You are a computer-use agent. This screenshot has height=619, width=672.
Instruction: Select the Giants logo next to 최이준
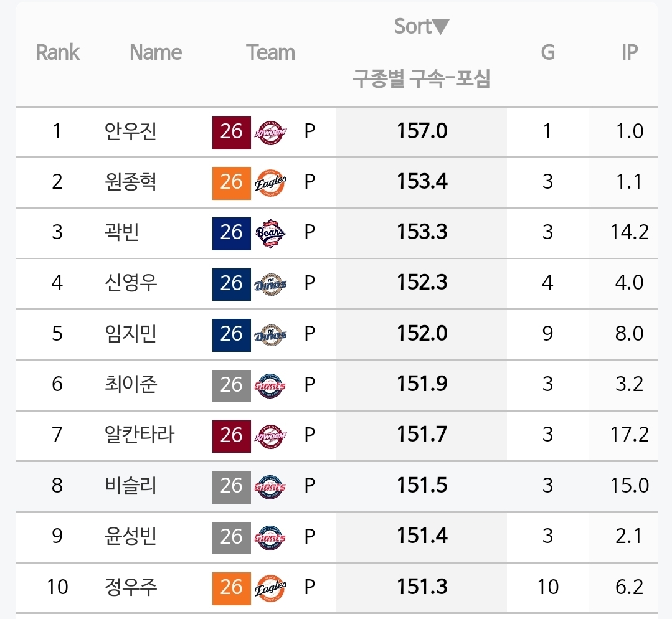click(x=271, y=385)
